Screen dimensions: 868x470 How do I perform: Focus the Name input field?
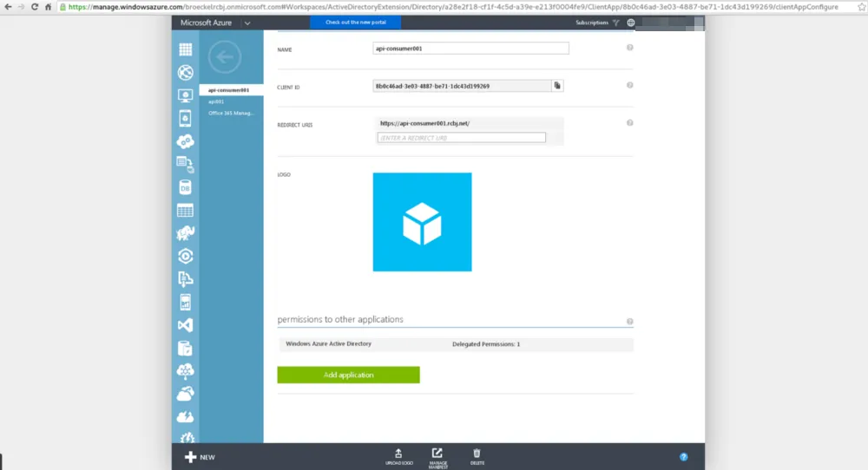tap(470, 49)
